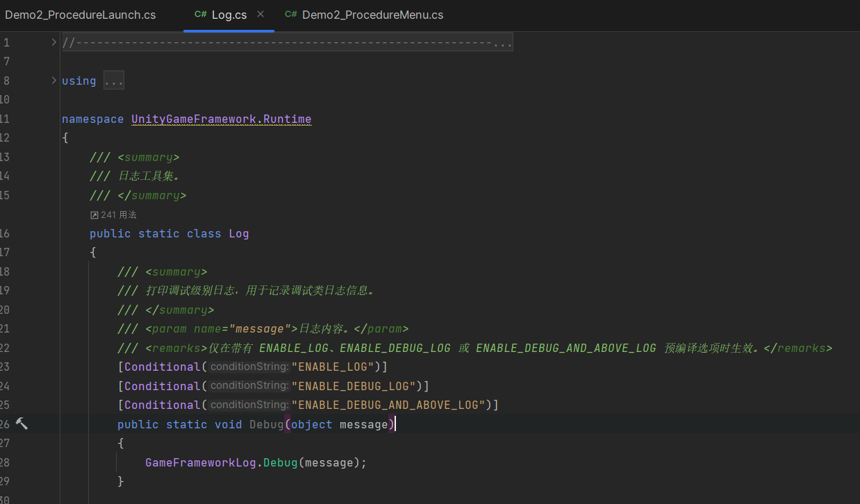Expand the folded using directives arrow
860x504 pixels.
pyautogui.click(x=54, y=81)
